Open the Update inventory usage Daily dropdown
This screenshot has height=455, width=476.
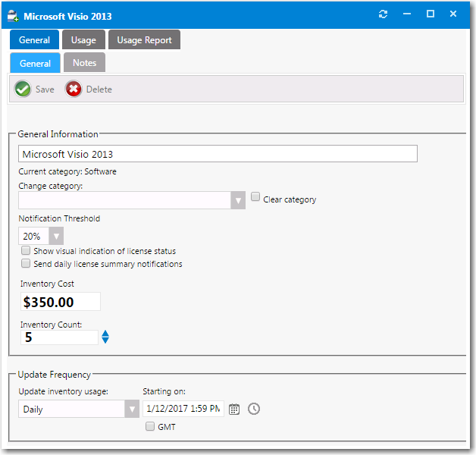(x=131, y=409)
